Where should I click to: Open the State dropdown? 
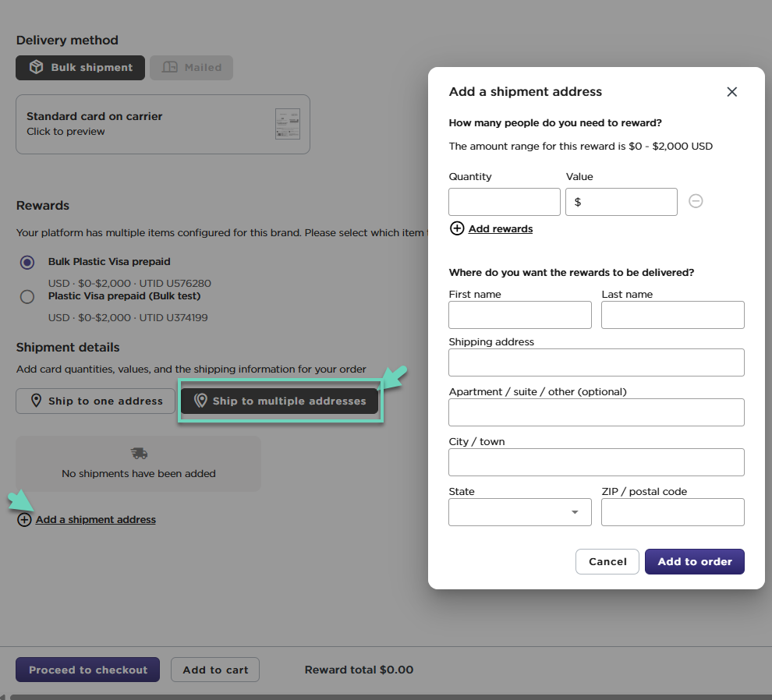519,512
